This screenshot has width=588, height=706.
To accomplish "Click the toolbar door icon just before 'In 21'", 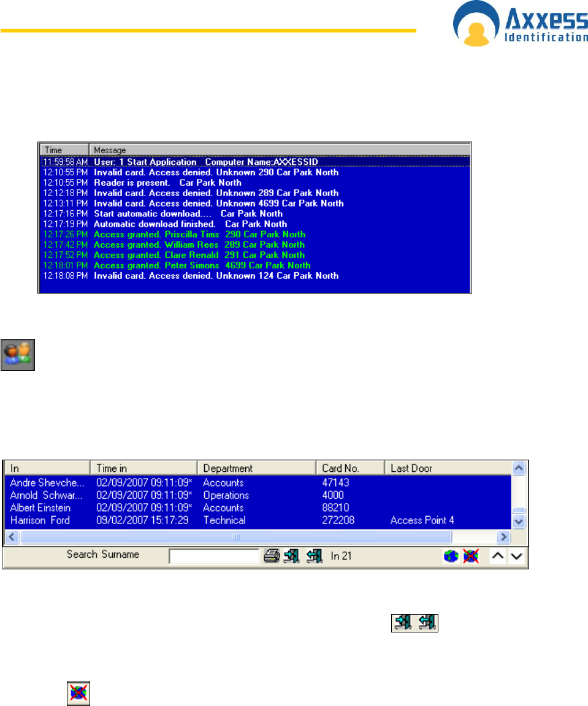I will (315, 556).
